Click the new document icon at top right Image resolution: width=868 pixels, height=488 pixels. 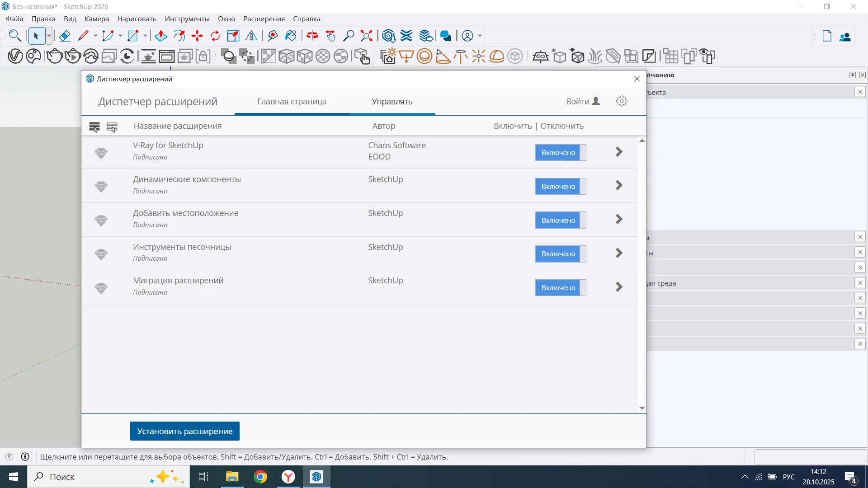[x=827, y=36]
